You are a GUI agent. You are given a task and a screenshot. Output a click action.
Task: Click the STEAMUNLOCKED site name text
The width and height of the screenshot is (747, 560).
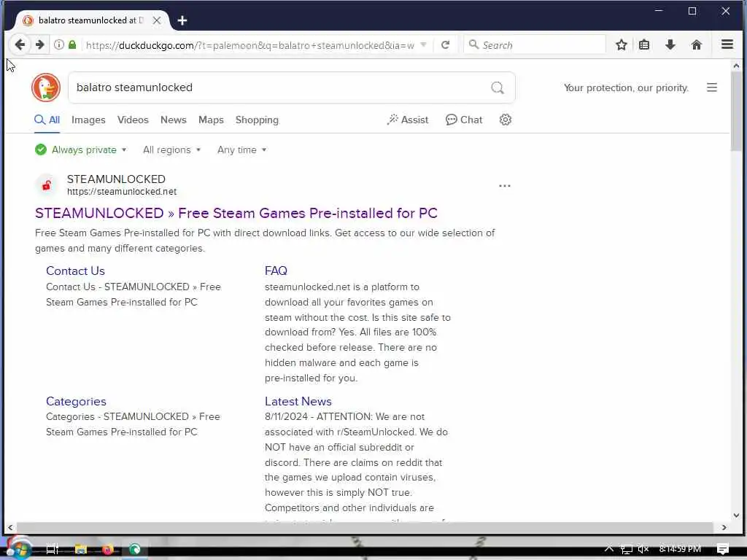[x=116, y=179]
